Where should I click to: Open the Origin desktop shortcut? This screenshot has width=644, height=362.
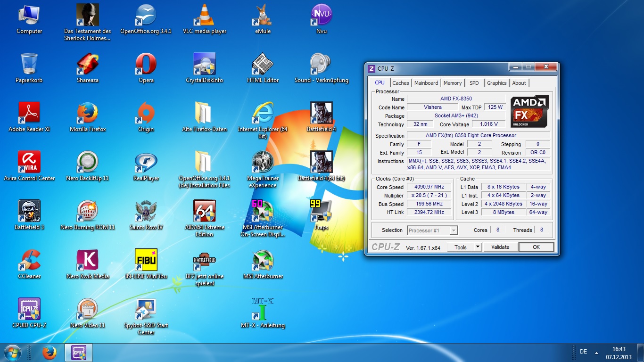146,114
